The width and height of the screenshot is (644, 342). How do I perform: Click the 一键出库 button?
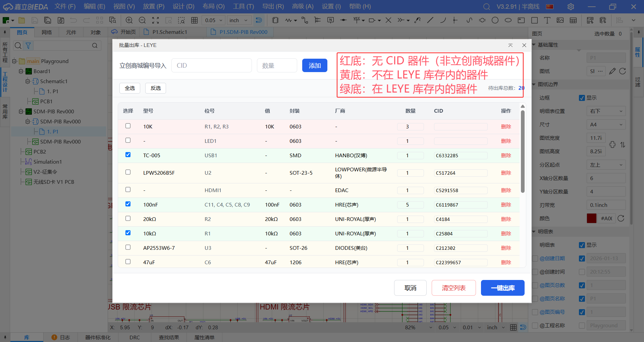tap(502, 288)
